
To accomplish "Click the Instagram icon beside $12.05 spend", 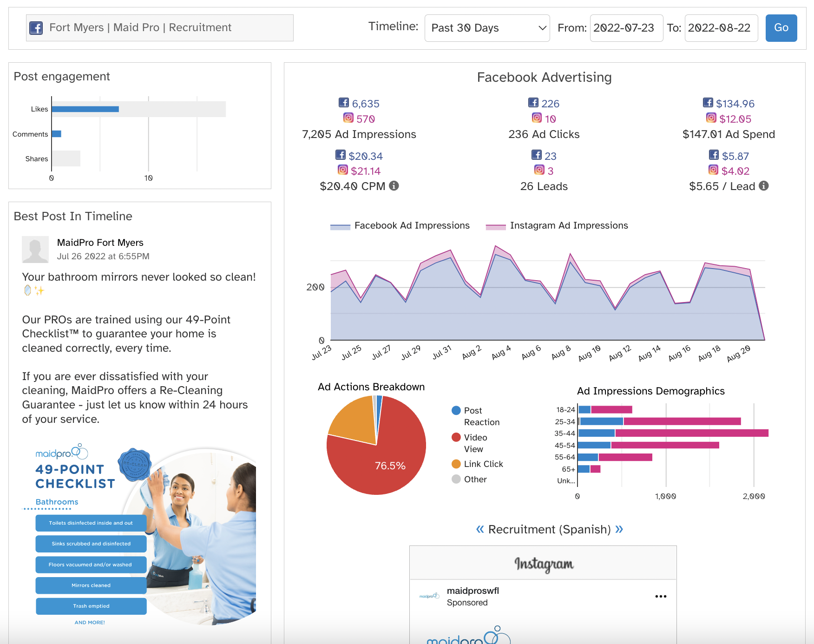I will point(711,118).
